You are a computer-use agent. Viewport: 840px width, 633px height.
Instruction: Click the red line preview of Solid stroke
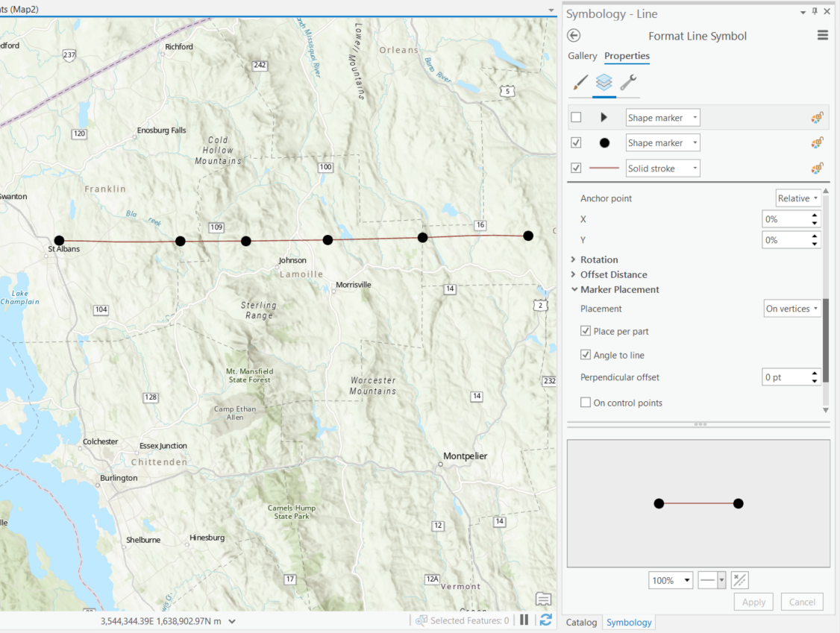(604, 168)
